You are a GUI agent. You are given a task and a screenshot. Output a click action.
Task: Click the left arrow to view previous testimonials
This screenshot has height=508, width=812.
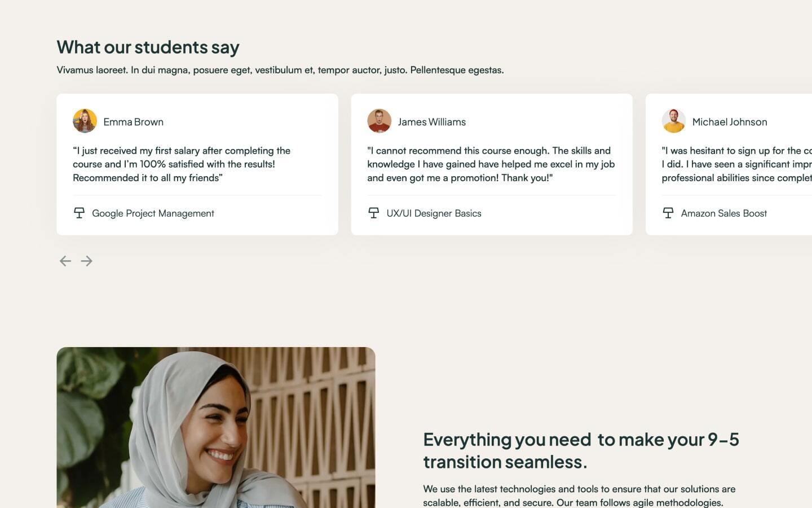pyautogui.click(x=65, y=261)
